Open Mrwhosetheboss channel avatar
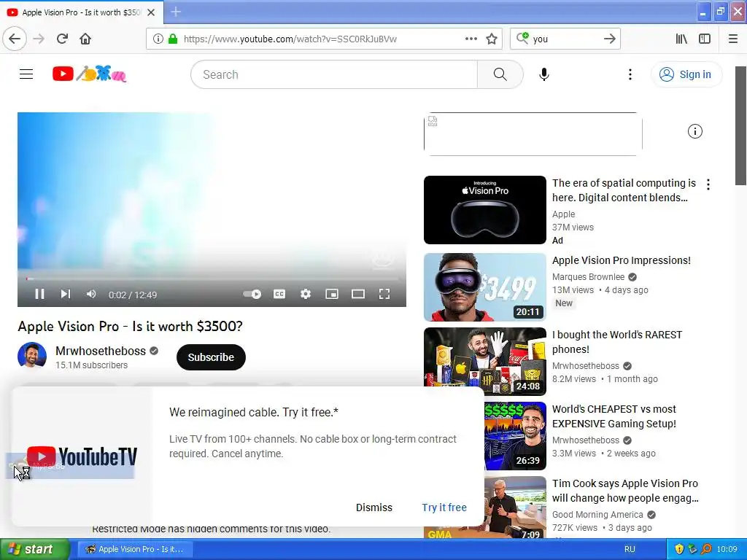747x560 pixels. [32, 356]
